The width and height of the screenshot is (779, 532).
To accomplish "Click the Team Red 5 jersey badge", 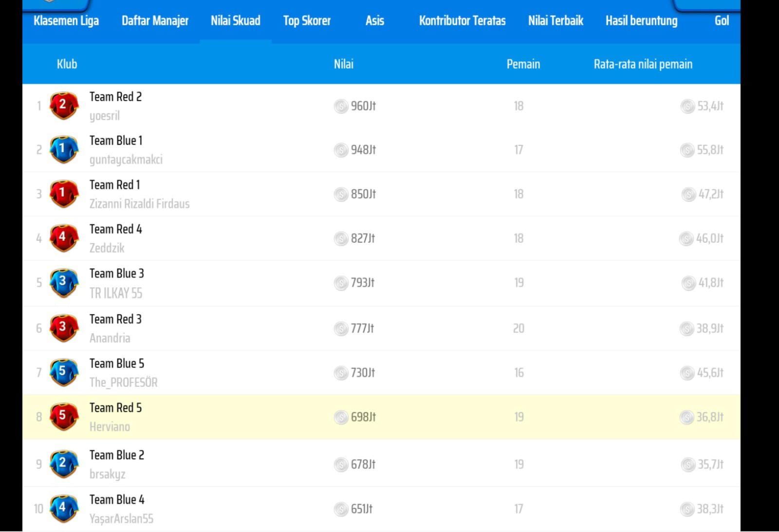I will [x=64, y=417].
